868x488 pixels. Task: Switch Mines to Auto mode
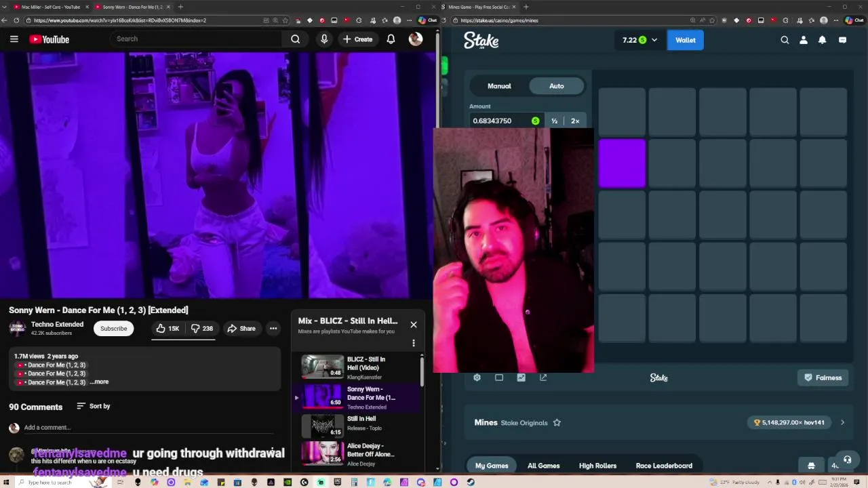[557, 86]
